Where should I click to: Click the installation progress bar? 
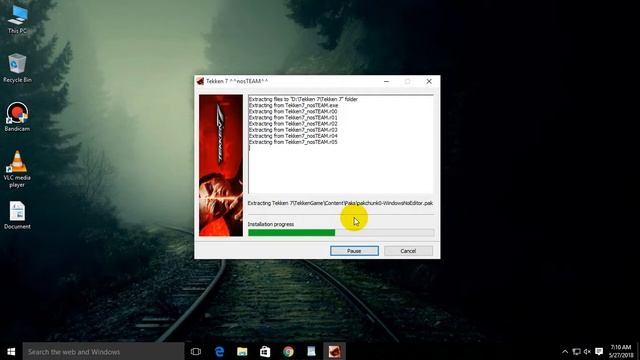(341, 233)
